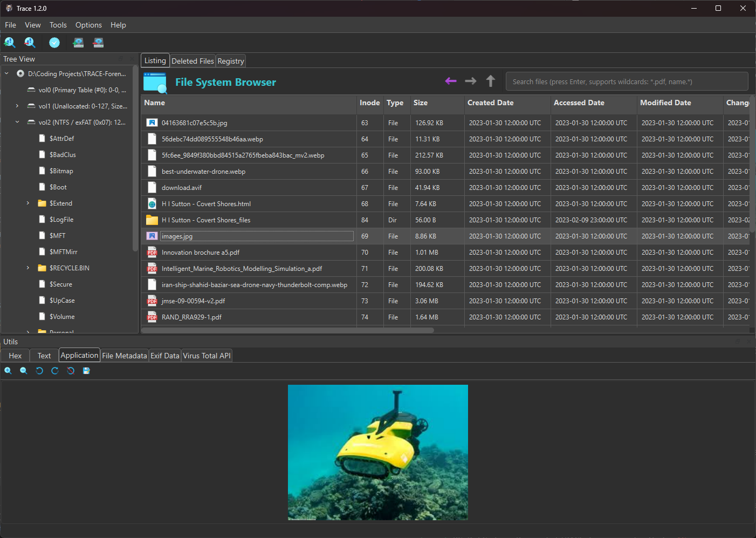The width and height of the screenshot is (756, 538).
Task: Go back with the purple left arrow
Action: 451,81
